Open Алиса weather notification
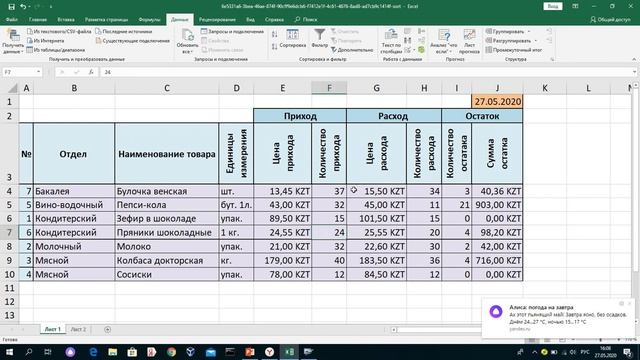Screen dimensions: 640x360 coord(558,318)
